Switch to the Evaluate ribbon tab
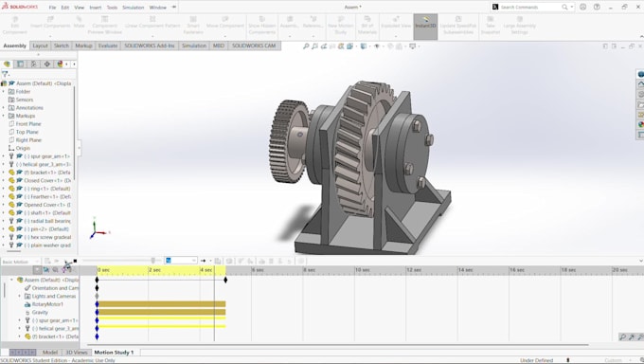644x364 pixels. [x=108, y=45]
